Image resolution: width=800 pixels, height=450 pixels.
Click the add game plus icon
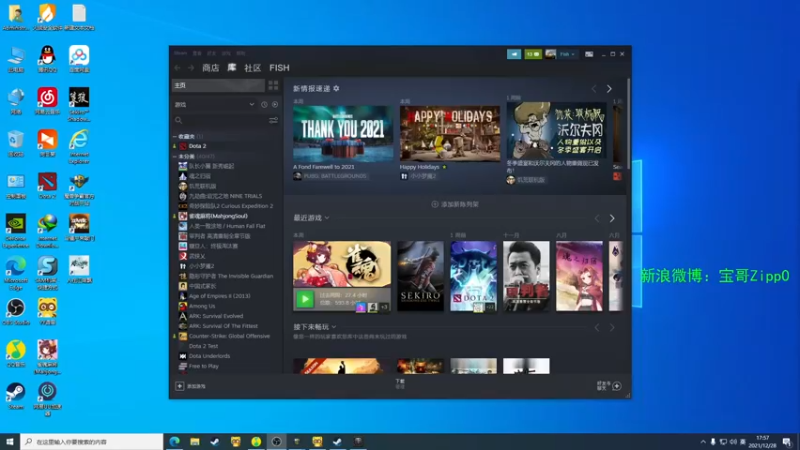[x=180, y=386]
